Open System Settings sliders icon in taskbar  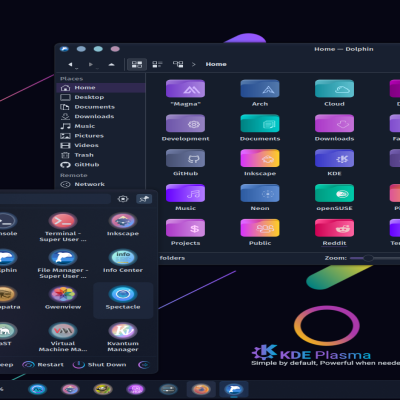coord(168,389)
